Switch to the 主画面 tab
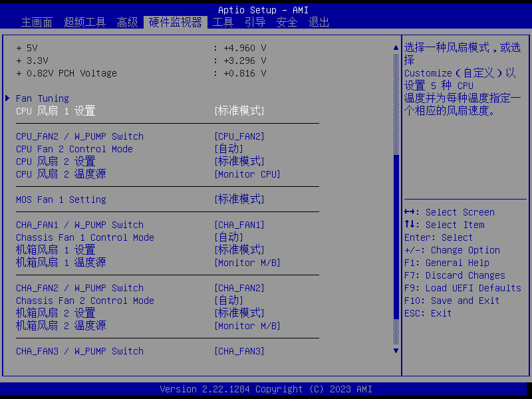This screenshot has height=399, width=532. 37,22
